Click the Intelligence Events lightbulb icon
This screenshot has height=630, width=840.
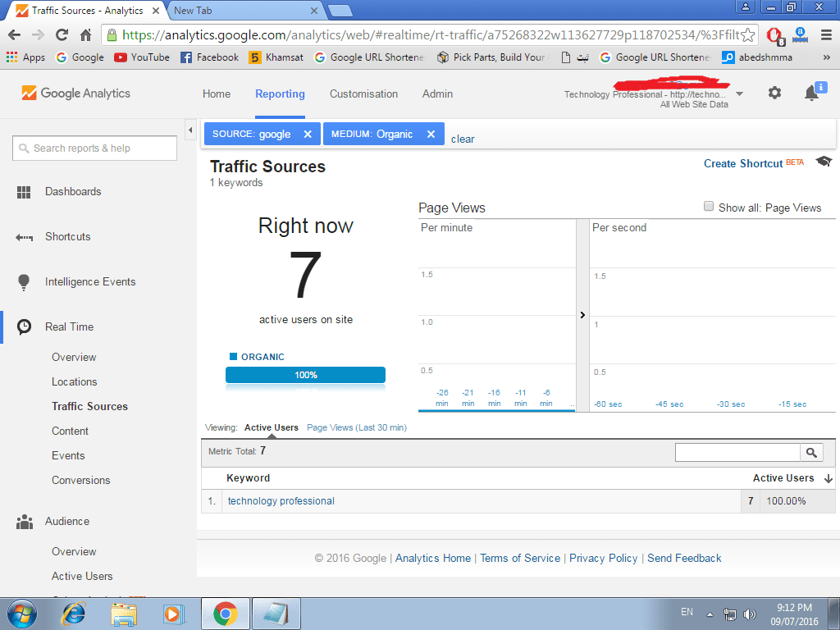24,282
